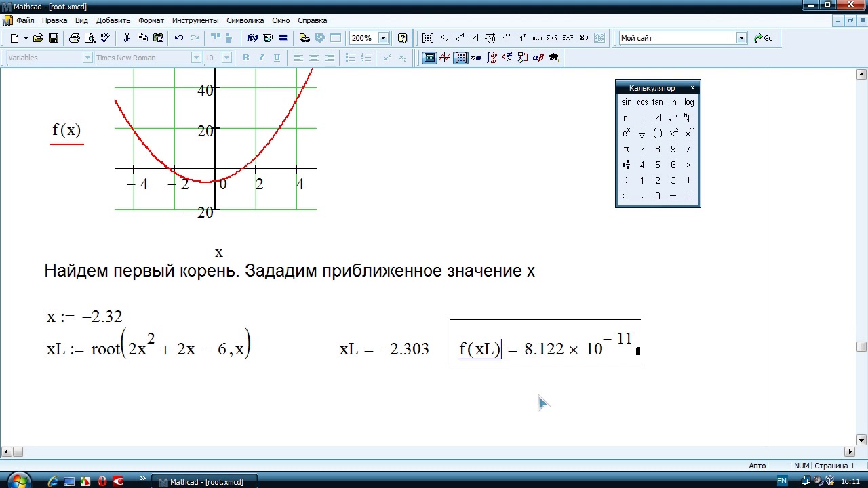868x488 pixels.
Task: Click square root on calculator palette
Action: [x=673, y=118]
